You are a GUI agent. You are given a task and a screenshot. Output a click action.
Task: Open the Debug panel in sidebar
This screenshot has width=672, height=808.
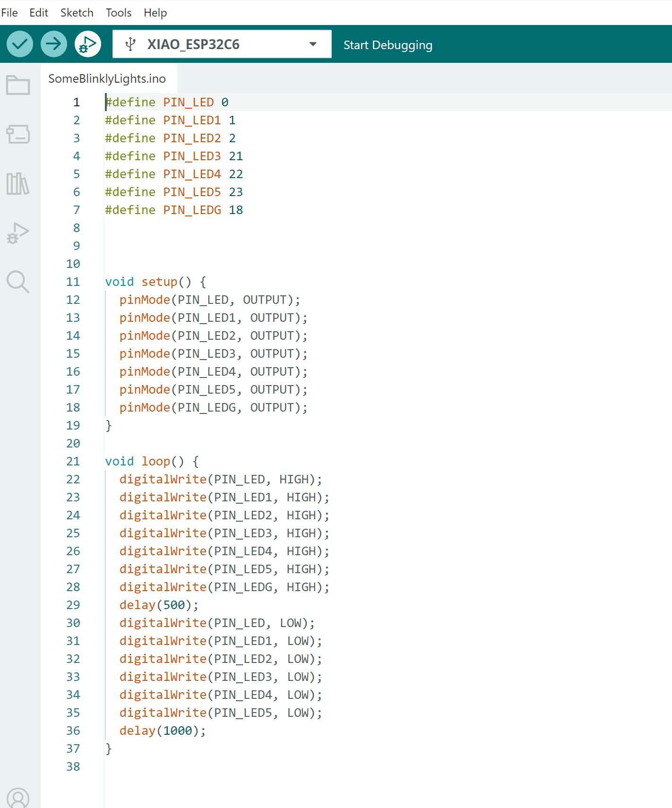pos(18,233)
